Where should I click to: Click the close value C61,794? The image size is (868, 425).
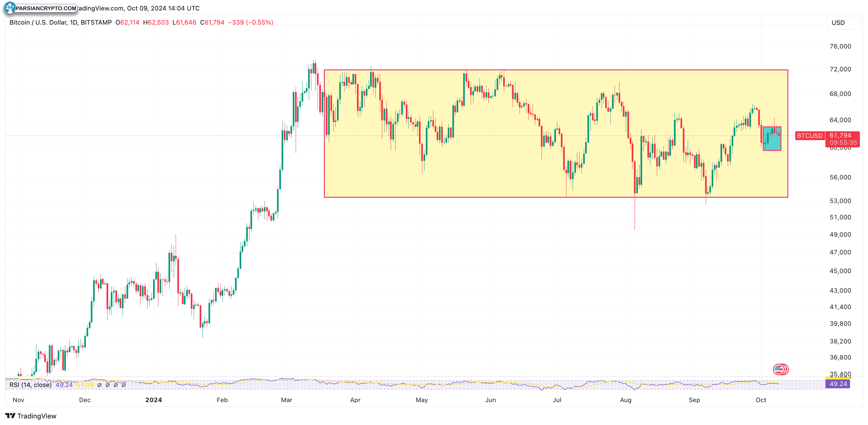point(212,22)
